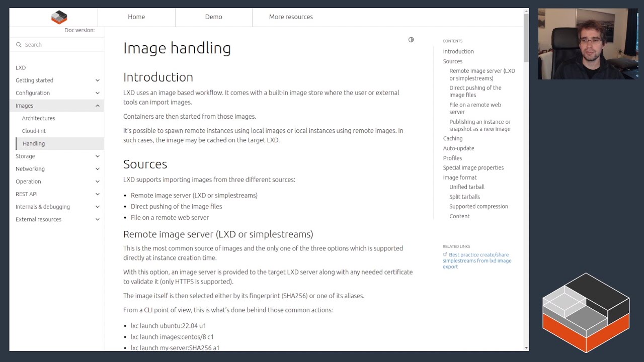Click the search magnifier icon
644x362 pixels.
pos(19,45)
